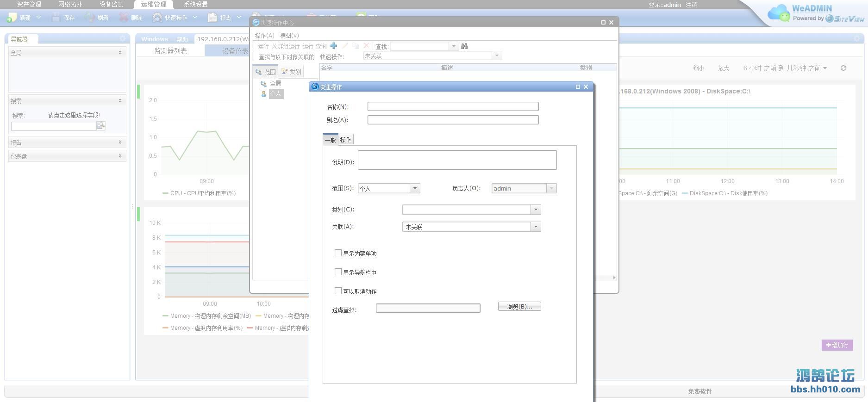Switch to the 类别 tab in 快速操作中心

(291, 72)
